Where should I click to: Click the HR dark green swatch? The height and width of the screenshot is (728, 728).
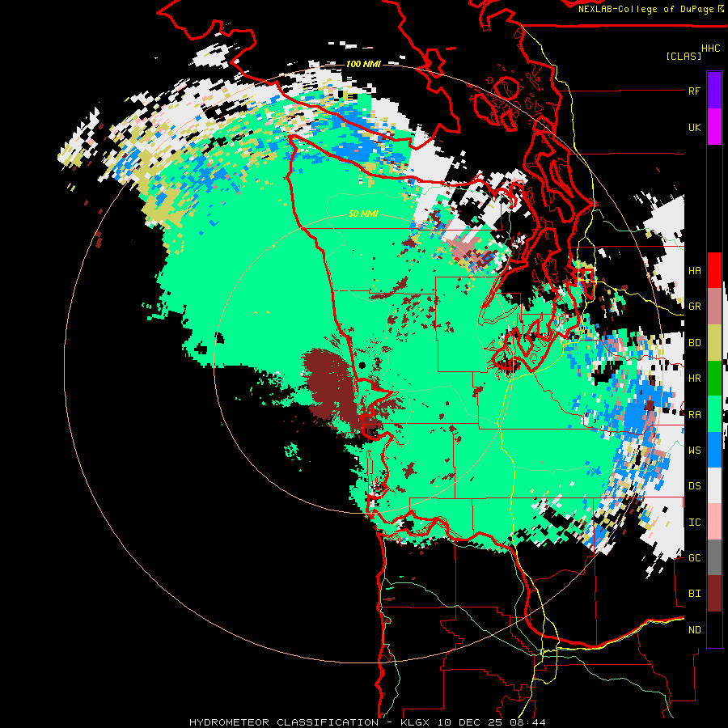click(714, 379)
